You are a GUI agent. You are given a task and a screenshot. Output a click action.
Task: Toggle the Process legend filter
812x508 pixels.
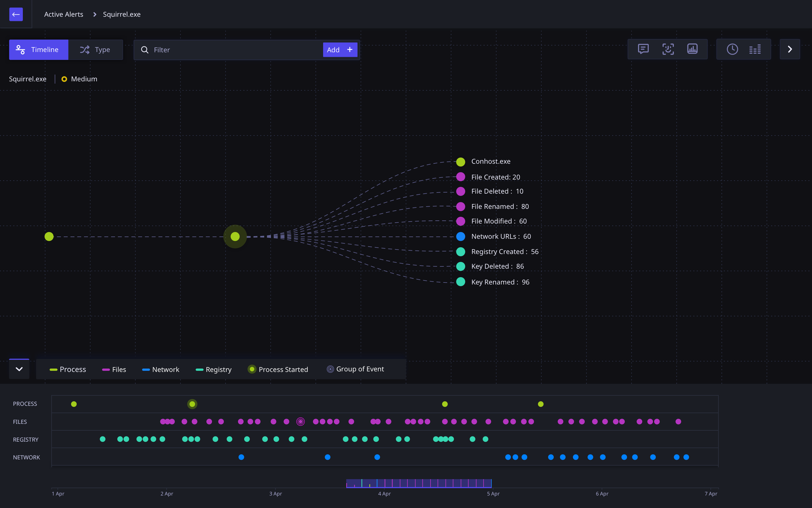coord(68,370)
